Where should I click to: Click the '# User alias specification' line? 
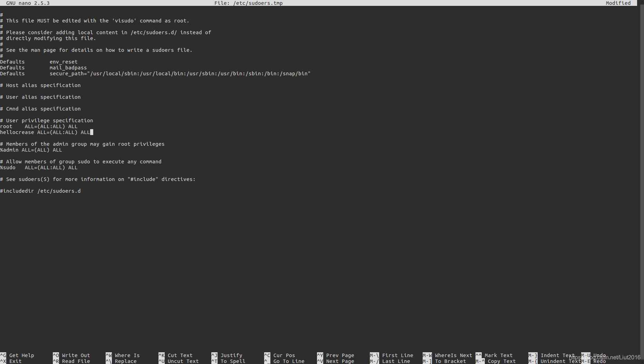(40, 97)
